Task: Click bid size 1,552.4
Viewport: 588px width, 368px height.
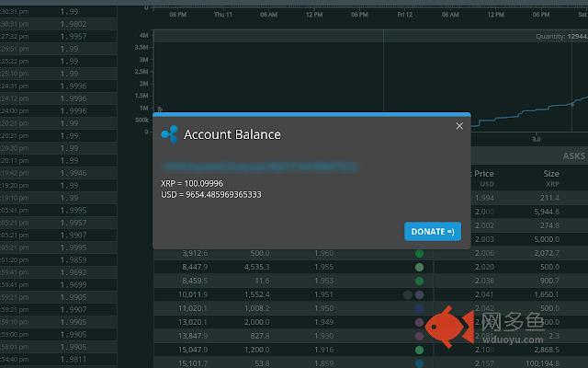Action: coord(257,294)
